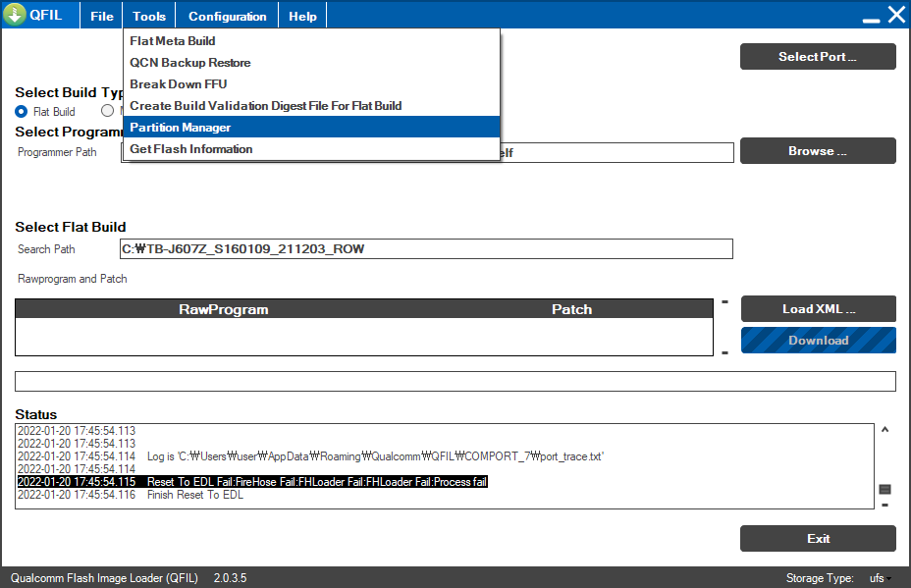Select the partially hidden Meta Build radio

[107, 110]
